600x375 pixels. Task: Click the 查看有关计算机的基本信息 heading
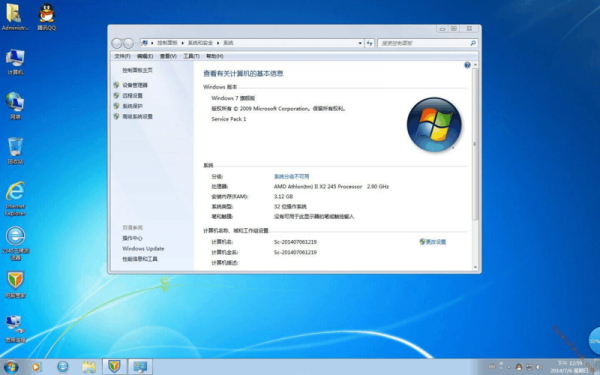click(243, 73)
